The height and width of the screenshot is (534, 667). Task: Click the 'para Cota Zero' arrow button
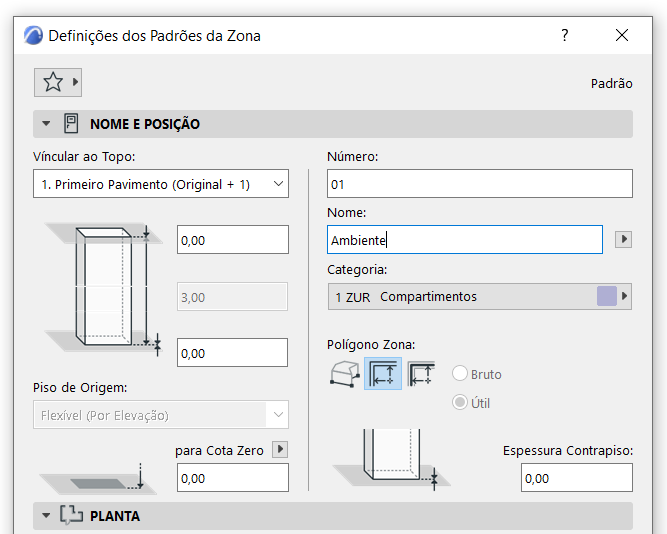280,450
